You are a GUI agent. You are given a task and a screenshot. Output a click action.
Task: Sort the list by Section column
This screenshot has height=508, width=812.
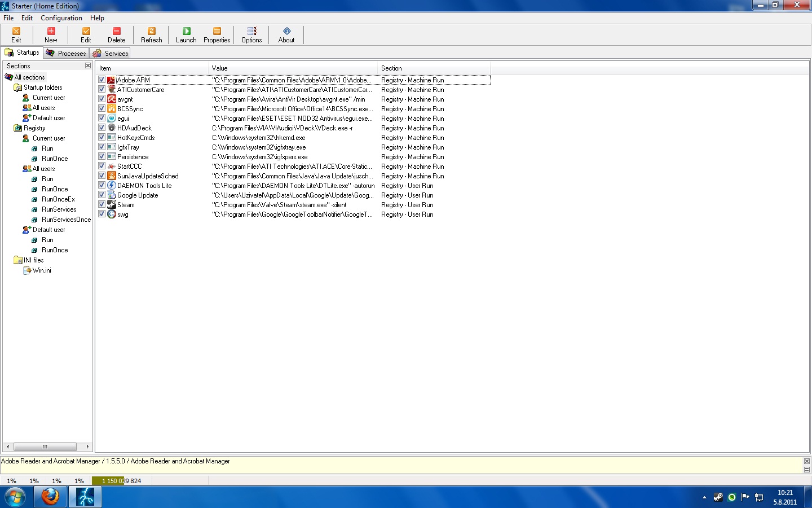click(434, 68)
